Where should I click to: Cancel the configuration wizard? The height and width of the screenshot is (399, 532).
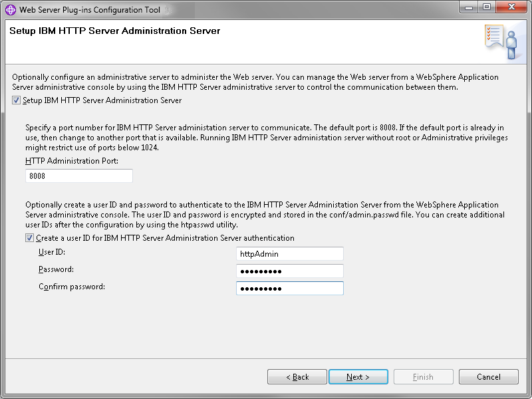(489, 377)
